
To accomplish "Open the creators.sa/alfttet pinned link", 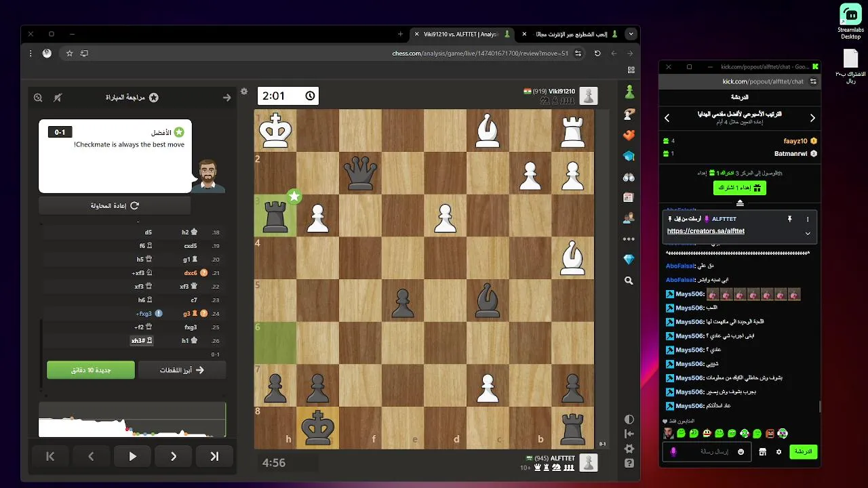I will [x=706, y=231].
